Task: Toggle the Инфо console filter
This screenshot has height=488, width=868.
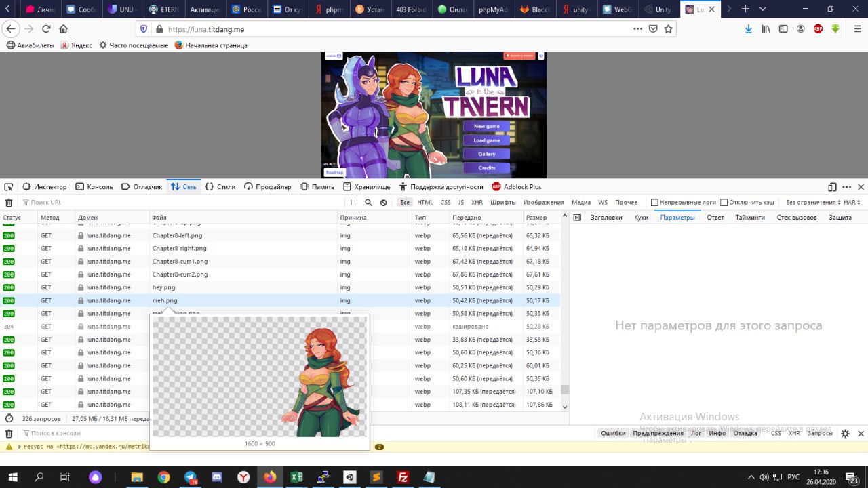Action: (x=717, y=434)
